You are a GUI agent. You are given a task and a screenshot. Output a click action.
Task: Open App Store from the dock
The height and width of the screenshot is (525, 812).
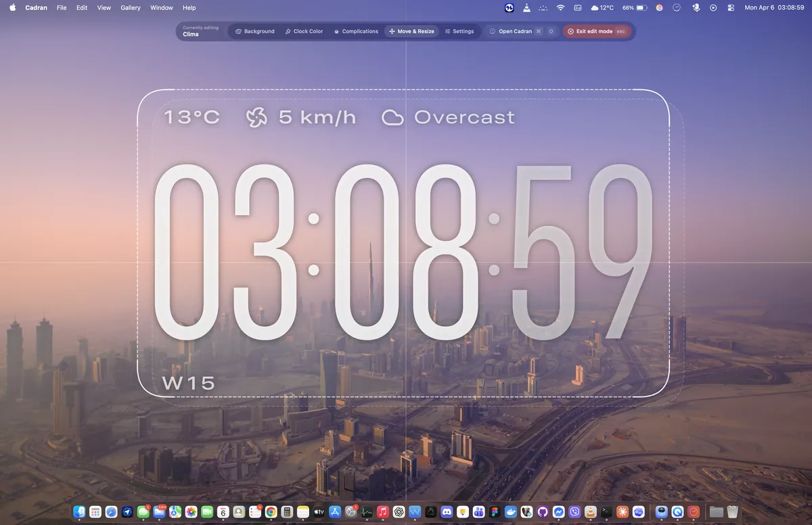click(335, 512)
